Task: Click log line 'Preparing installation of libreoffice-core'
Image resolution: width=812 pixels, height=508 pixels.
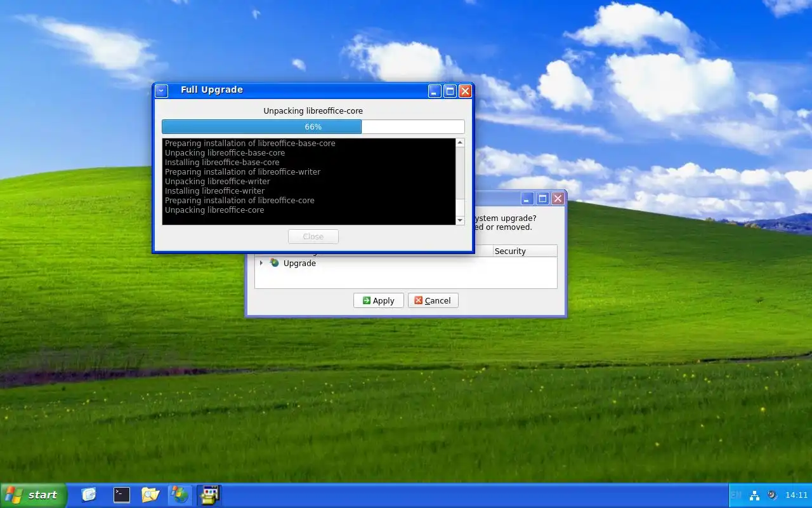Action: 240,201
